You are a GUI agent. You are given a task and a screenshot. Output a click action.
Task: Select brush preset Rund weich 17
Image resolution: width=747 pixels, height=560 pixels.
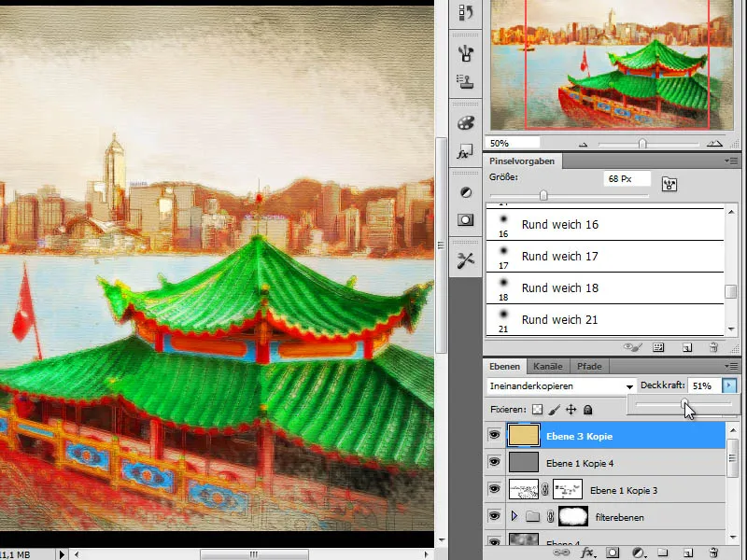click(604, 256)
